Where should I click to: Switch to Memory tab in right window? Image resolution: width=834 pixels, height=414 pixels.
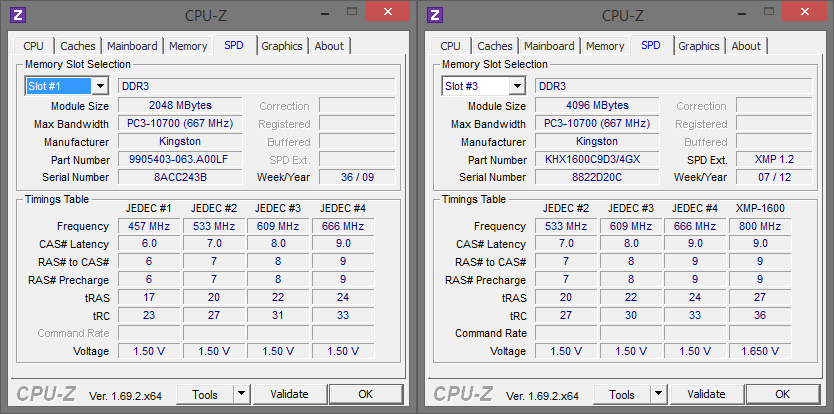(605, 46)
